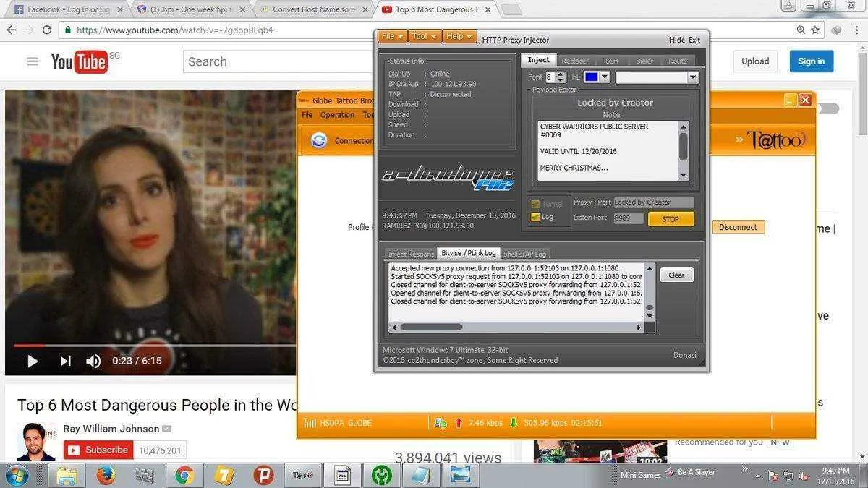The image size is (868, 488).
Task: Toggle the Tunnel checkbox
Action: click(535, 204)
